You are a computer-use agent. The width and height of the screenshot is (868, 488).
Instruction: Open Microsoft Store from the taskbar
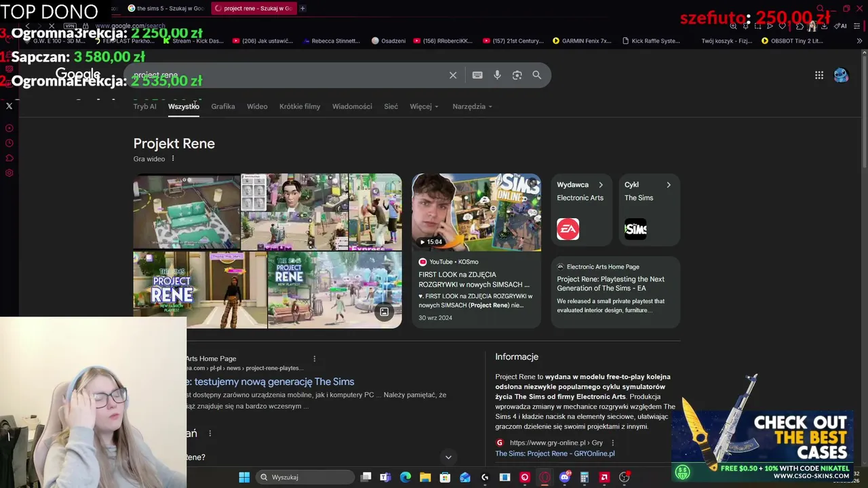point(445,477)
